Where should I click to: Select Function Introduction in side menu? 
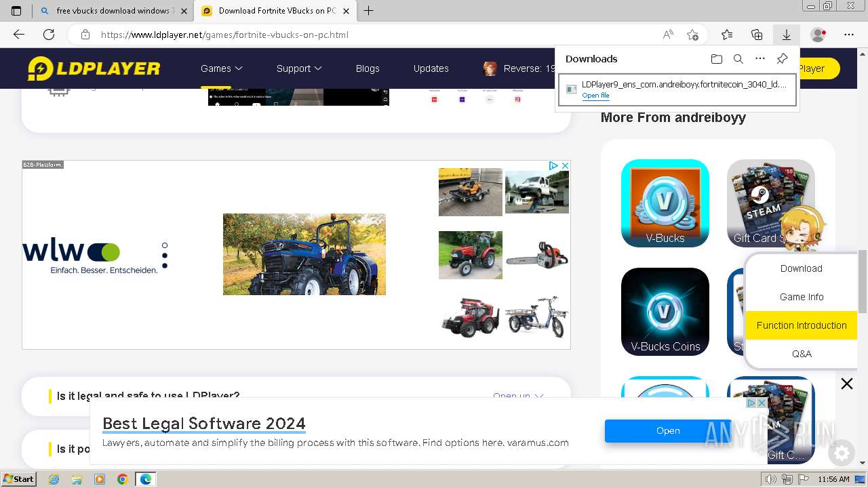[802, 325]
